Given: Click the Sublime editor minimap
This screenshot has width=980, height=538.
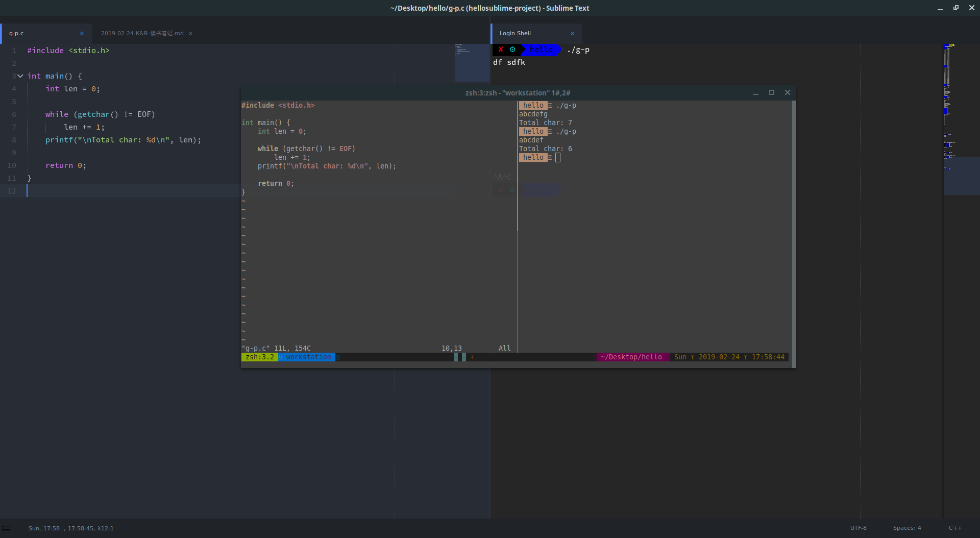Looking at the screenshot, I should click(x=472, y=63).
